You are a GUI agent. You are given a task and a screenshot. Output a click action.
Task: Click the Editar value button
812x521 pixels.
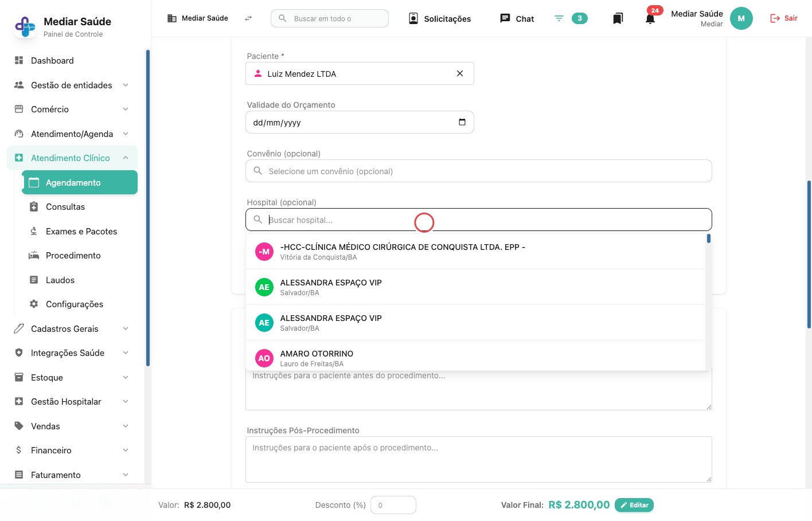(x=634, y=505)
